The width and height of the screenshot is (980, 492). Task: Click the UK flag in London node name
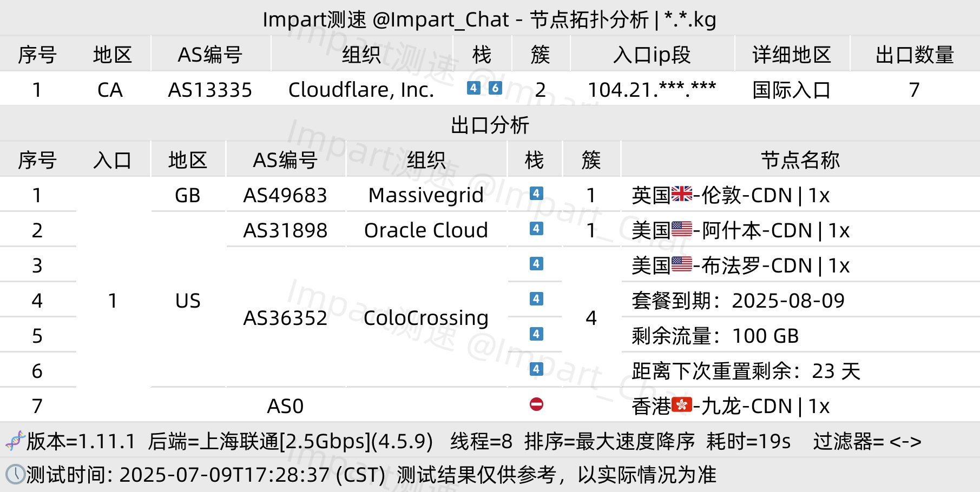click(x=681, y=194)
